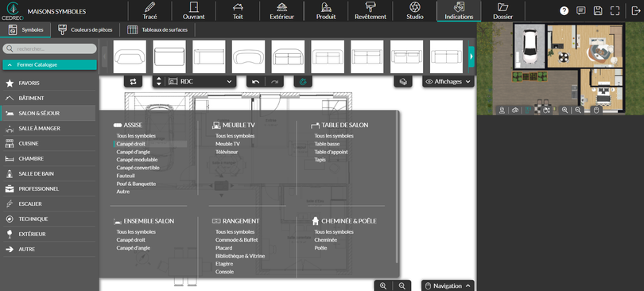Click the floor level up/down stepper
This screenshot has width=644, height=291.
tap(158, 82)
